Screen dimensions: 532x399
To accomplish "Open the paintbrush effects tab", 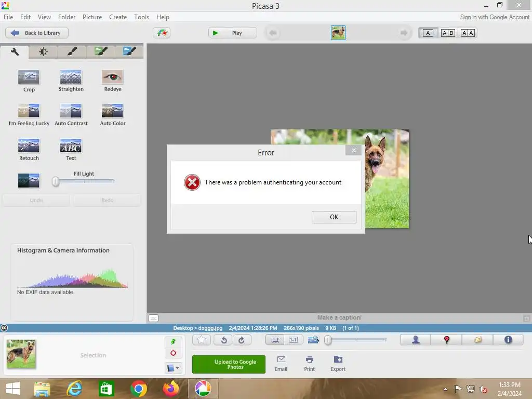I will coord(72,51).
